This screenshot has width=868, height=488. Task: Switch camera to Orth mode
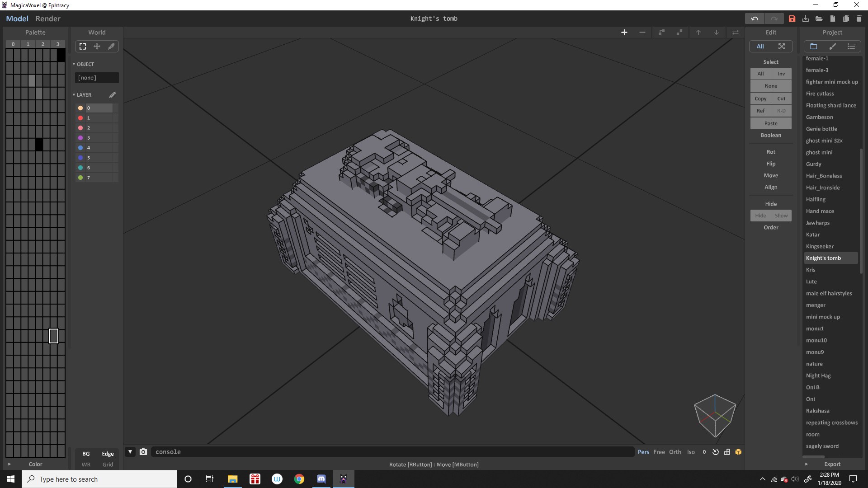tap(675, 452)
